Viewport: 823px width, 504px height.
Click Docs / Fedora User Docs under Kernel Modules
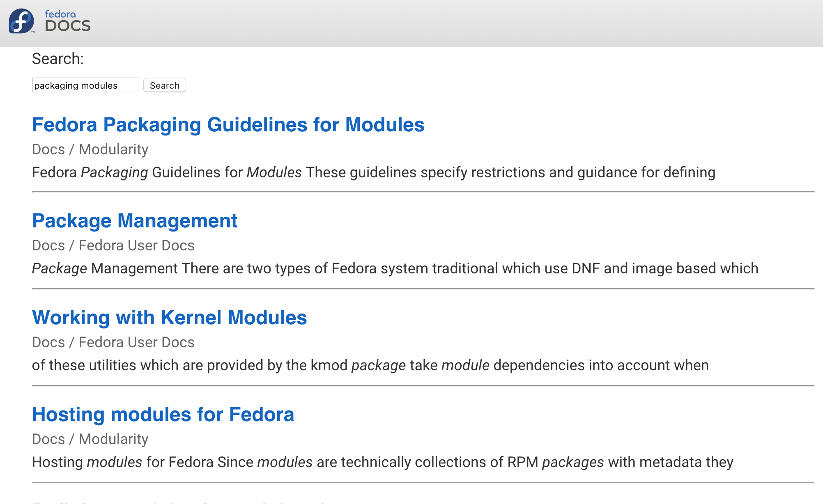coord(113,342)
